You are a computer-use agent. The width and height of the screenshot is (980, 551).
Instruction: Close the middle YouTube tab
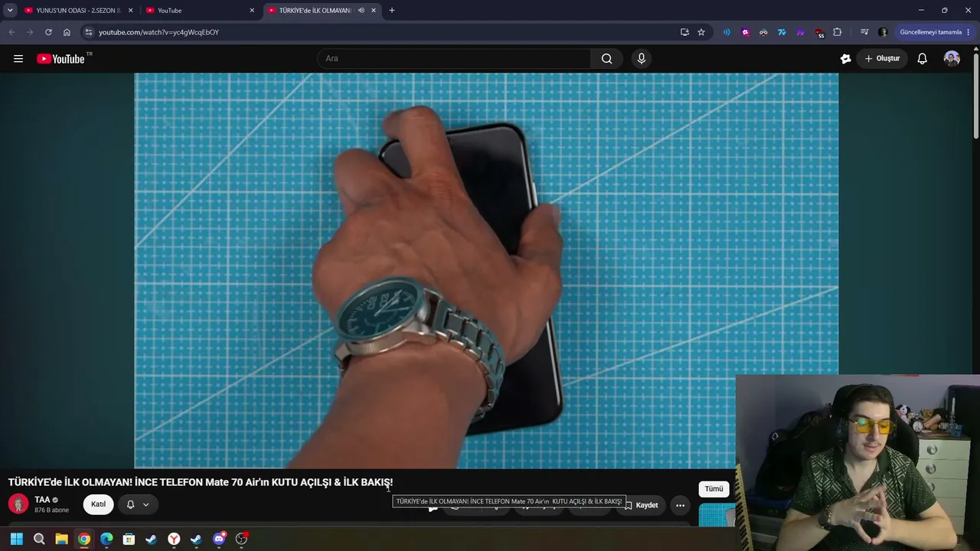[252, 11]
